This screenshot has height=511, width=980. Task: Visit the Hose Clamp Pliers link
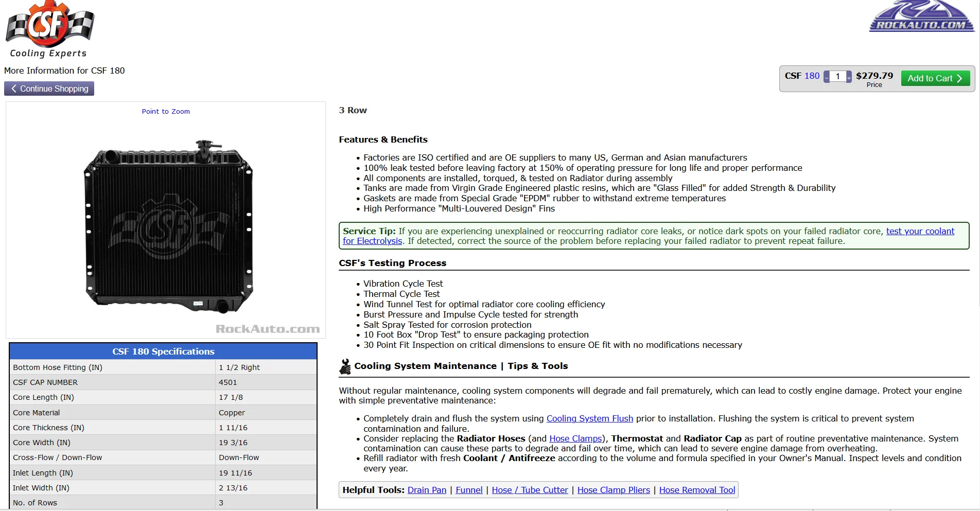pyautogui.click(x=614, y=490)
